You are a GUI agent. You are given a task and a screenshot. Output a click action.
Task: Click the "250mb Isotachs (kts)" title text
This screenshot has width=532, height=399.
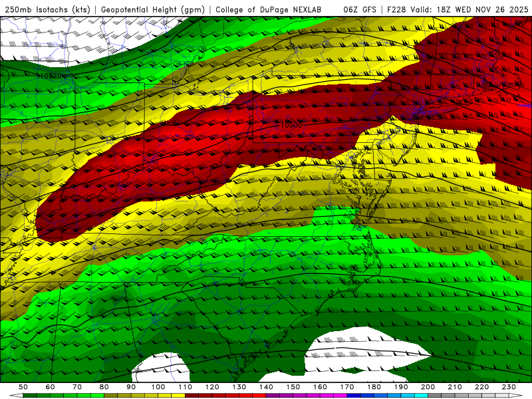point(47,9)
